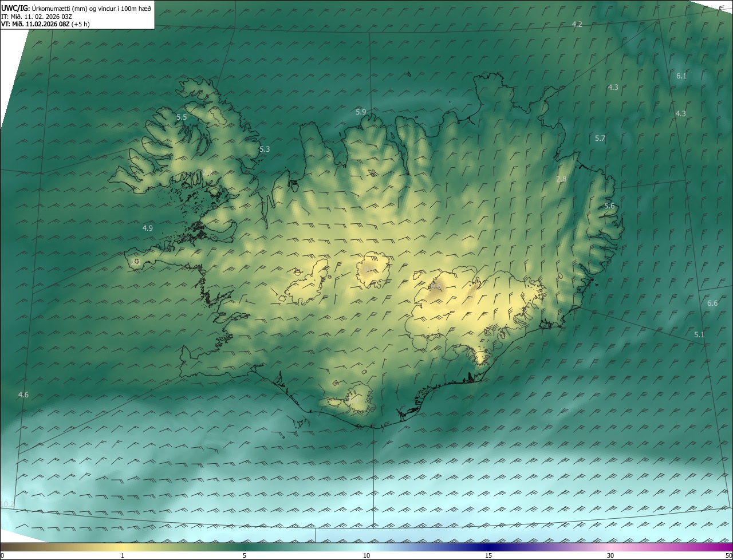Image resolution: width=733 pixels, height=560 pixels.
Task: Click the 4.2 precipitation value label
Action: pyautogui.click(x=577, y=24)
